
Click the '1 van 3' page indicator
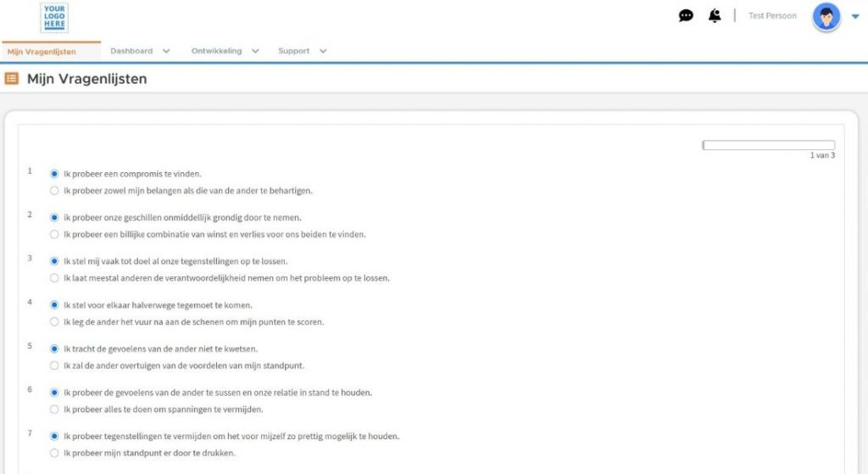[x=821, y=156]
